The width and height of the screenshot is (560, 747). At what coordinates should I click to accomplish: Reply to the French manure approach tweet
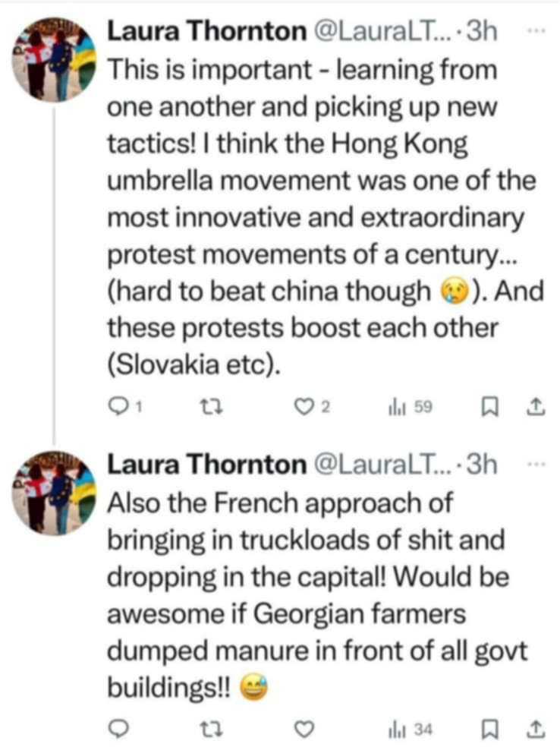(x=118, y=730)
